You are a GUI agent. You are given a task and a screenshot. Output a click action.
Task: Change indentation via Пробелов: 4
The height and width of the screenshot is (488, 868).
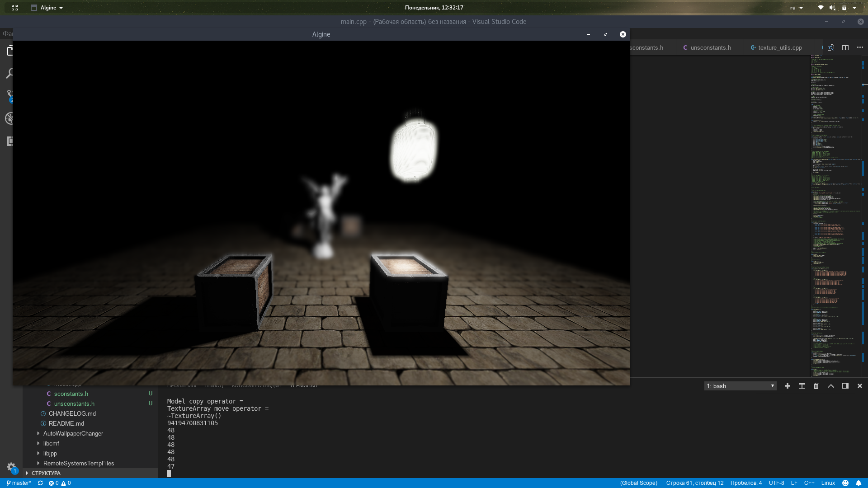tap(746, 483)
